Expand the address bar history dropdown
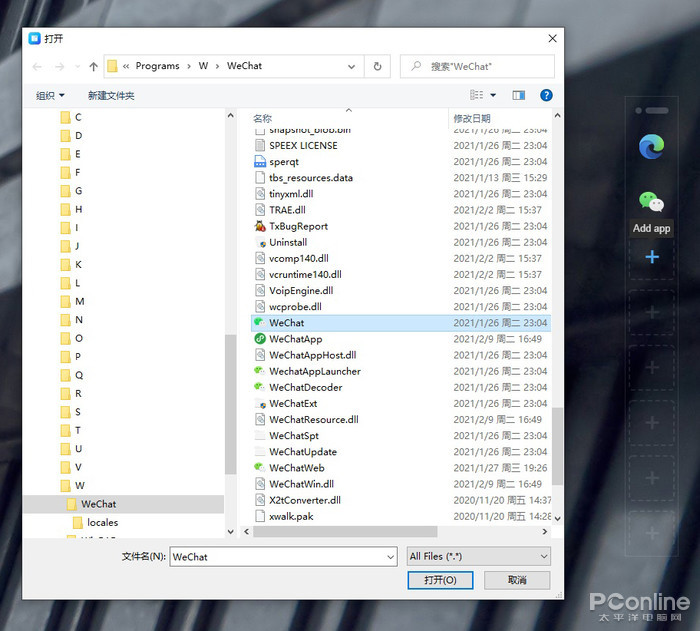The image size is (700, 631). point(351,67)
